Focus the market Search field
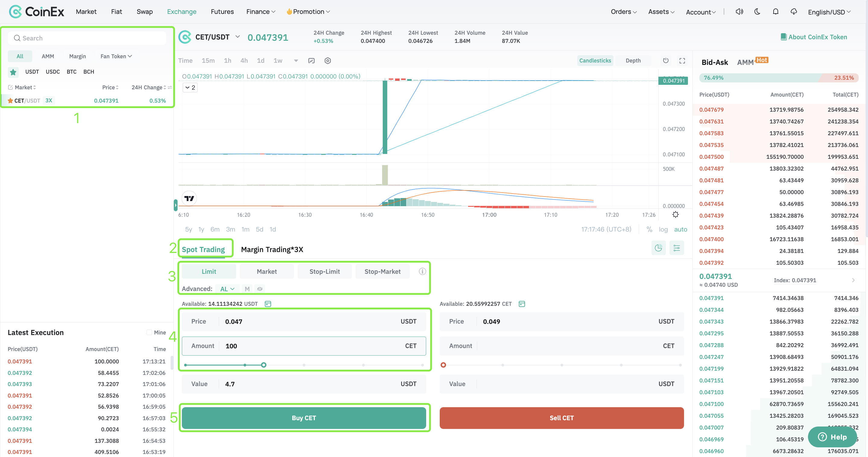The image size is (868, 457). [87, 38]
